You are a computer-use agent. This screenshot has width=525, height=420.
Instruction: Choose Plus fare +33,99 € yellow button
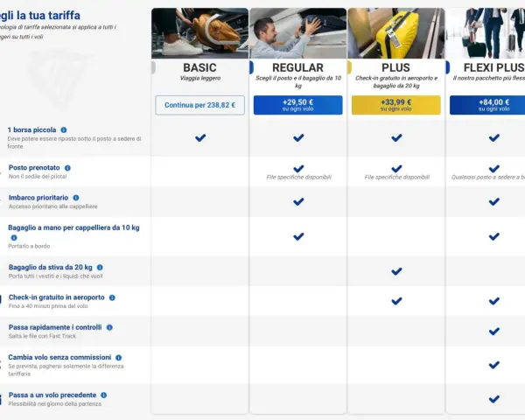[x=396, y=105]
